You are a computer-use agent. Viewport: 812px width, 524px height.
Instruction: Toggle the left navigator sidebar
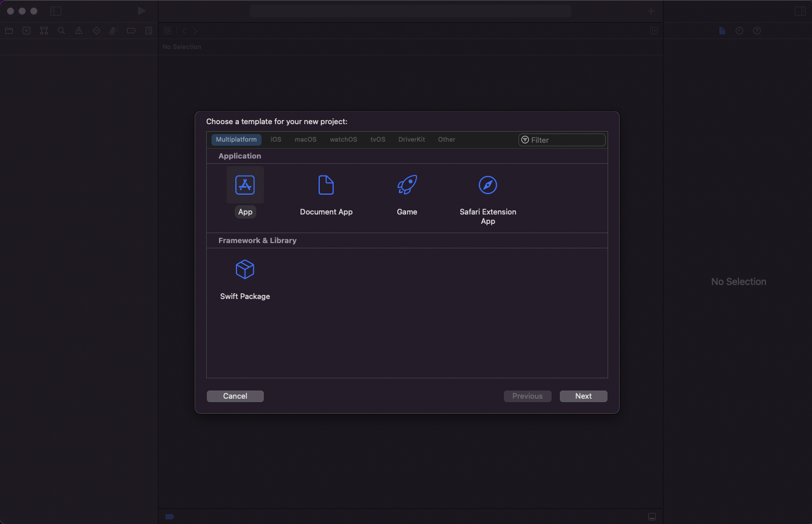pos(56,11)
